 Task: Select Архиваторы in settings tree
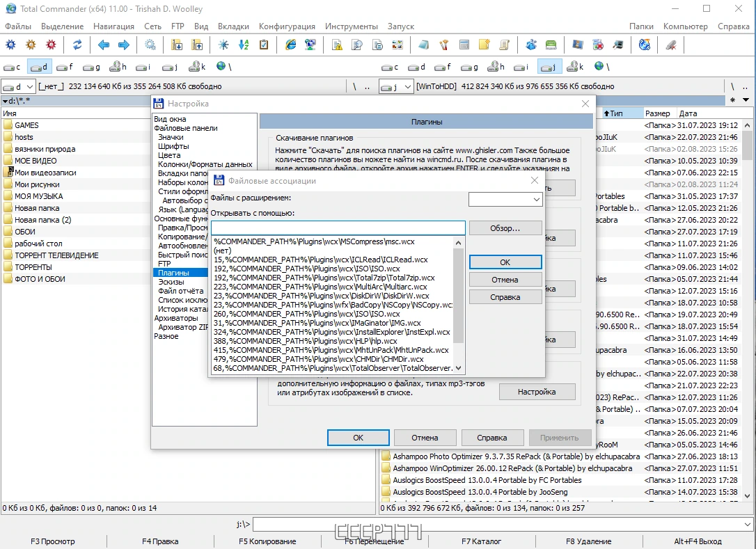click(176, 318)
